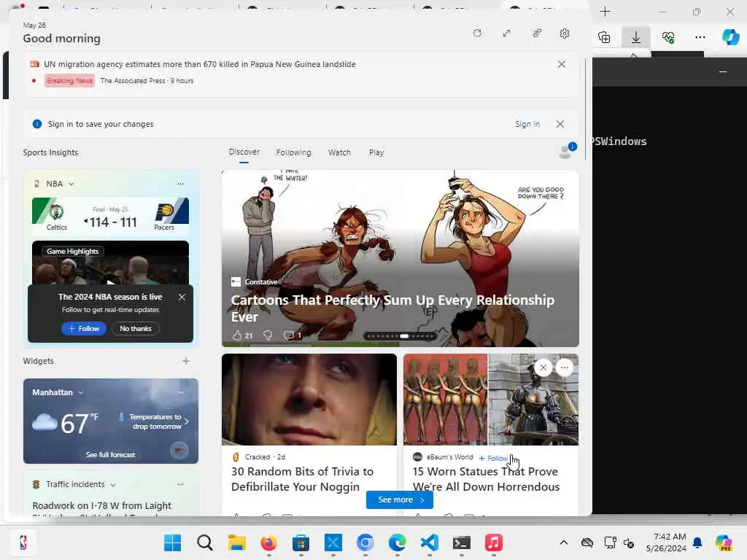The width and height of the screenshot is (747, 560).
Task: Open Traffic incidents more options
Action: tap(181, 484)
